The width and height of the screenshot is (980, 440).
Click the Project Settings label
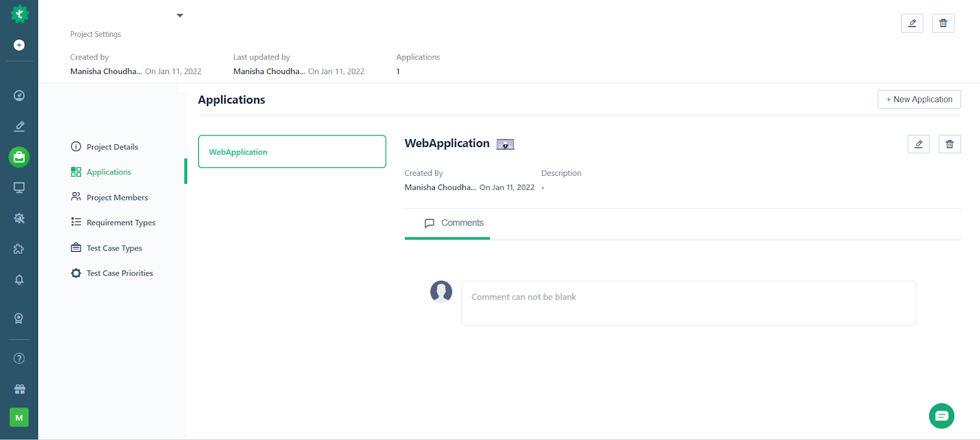[96, 34]
